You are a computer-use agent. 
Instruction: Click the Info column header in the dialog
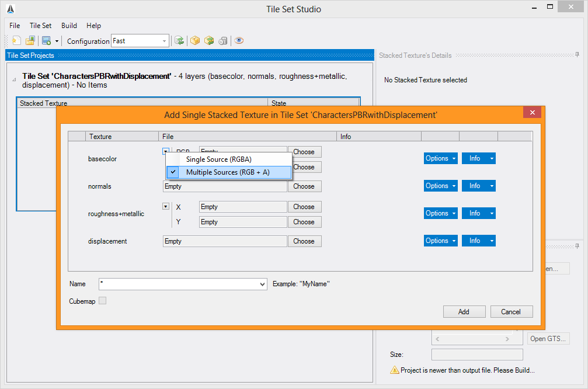point(379,136)
